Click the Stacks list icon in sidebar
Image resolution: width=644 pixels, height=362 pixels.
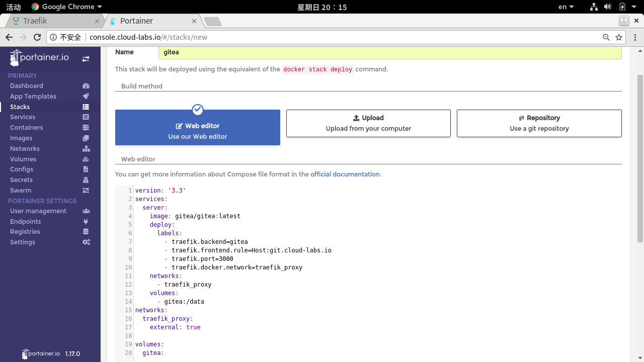coord(86,107)
